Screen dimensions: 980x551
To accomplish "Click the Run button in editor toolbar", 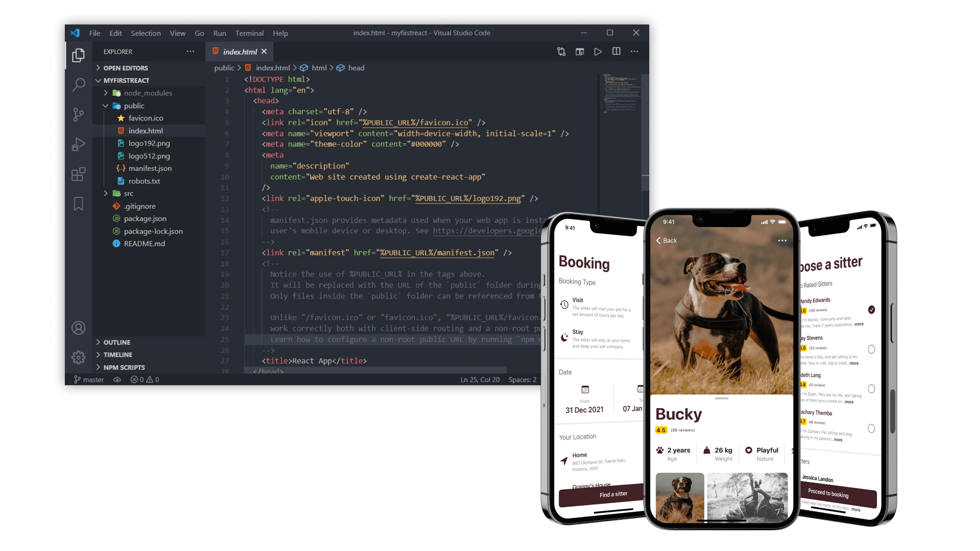I will [598, 51].
